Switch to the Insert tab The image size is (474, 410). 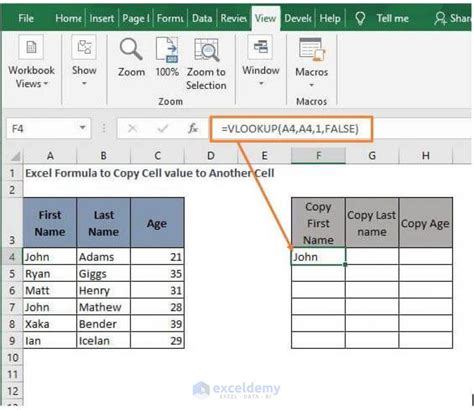[101, 18]
